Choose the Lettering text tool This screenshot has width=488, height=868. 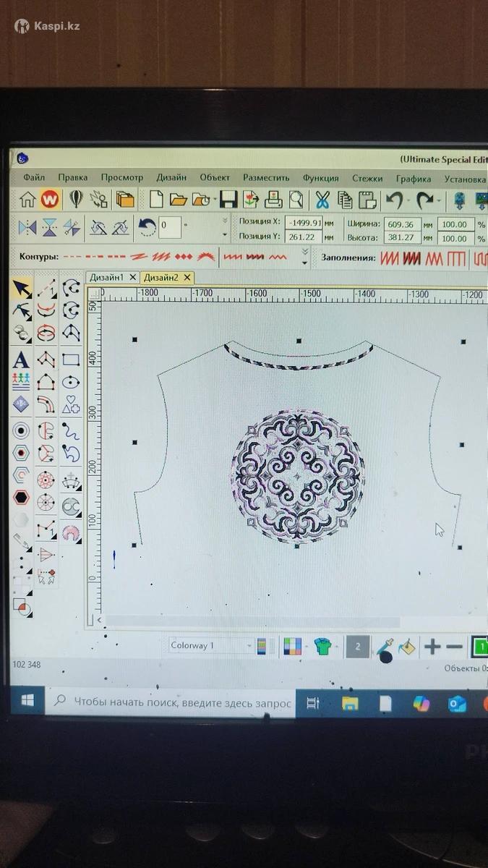coord(21,359)
